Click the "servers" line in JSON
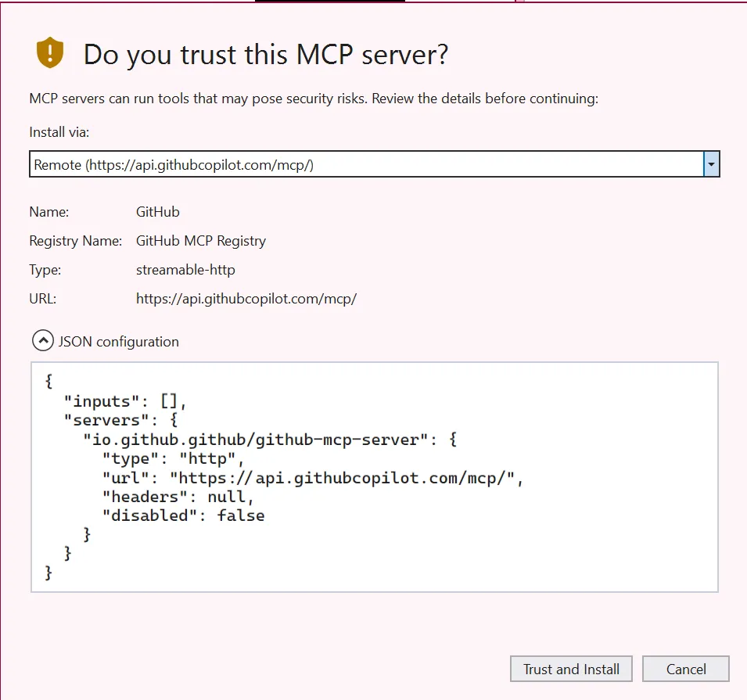747x700 pixels. click(121, 420)
